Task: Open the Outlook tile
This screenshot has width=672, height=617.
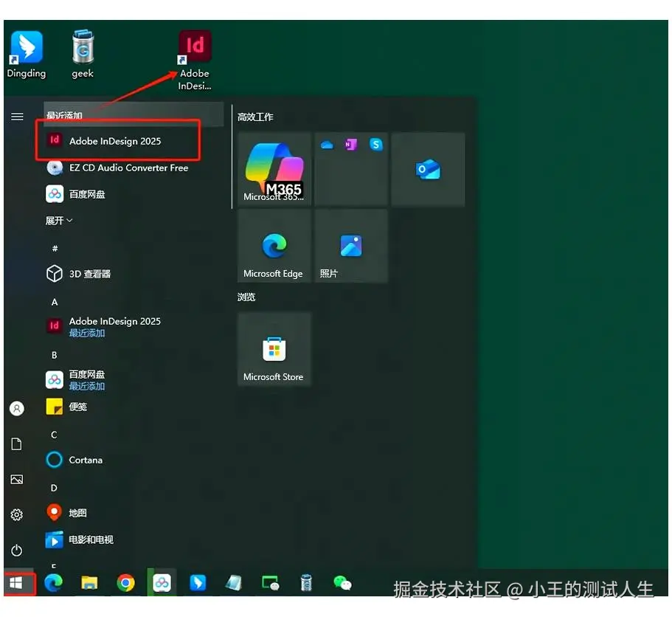Action: click(x=428, y=168)
